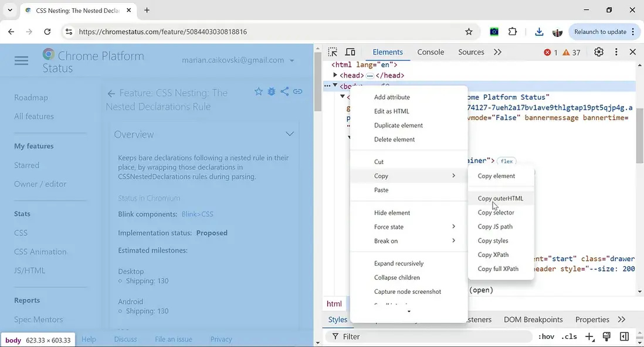
Task: Switch to the Sources tab
Action: pyautogui.click(x=471, y=52)
